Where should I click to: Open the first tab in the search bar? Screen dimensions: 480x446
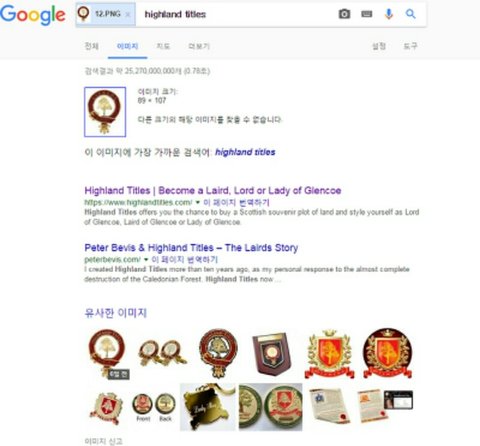click(x=92, y=46)
